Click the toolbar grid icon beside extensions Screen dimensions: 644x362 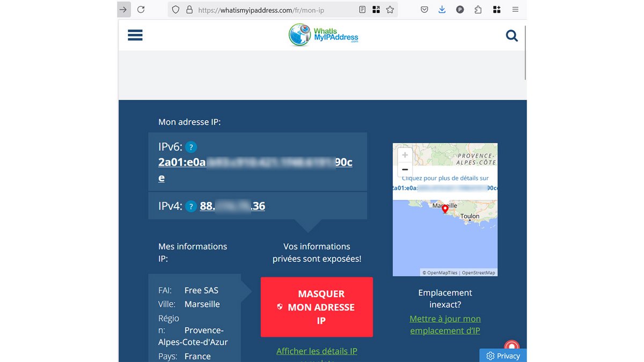[497, 10]
